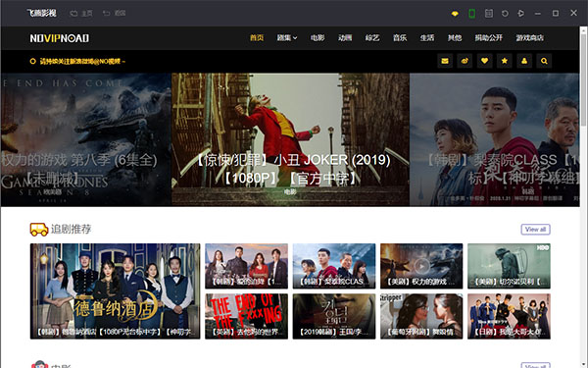Click the Weibo icon button

[x=465, y=61]
